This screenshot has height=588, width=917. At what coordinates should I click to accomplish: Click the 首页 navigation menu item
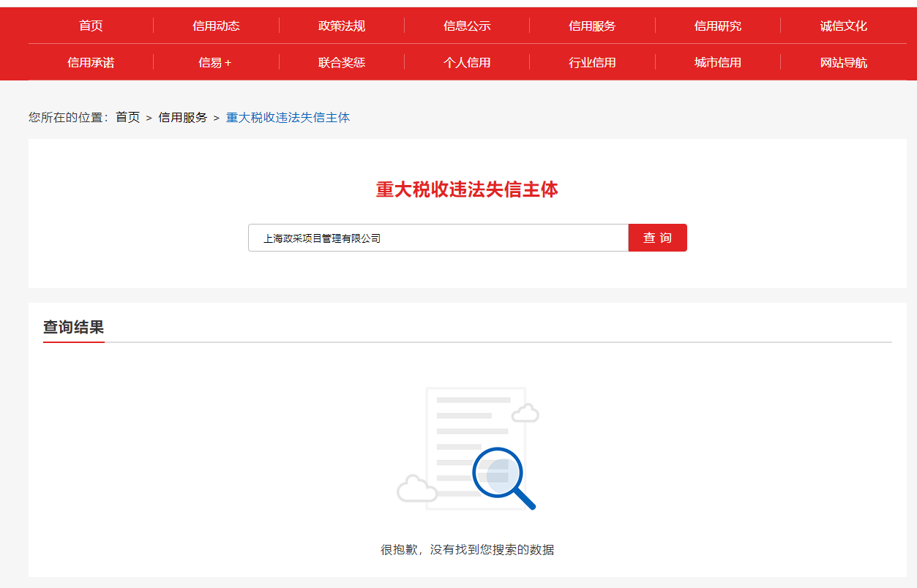pyautogui.click(x=91, y=26)
